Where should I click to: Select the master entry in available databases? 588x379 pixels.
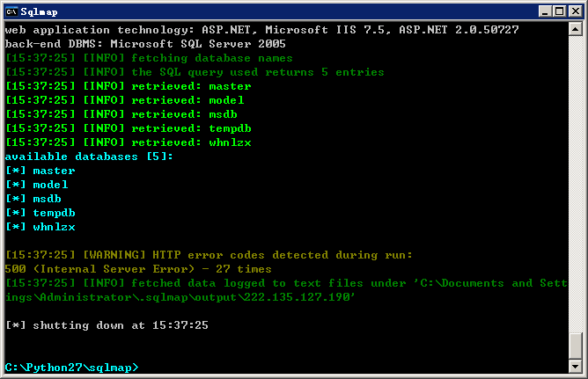click(x=54, y=171)
